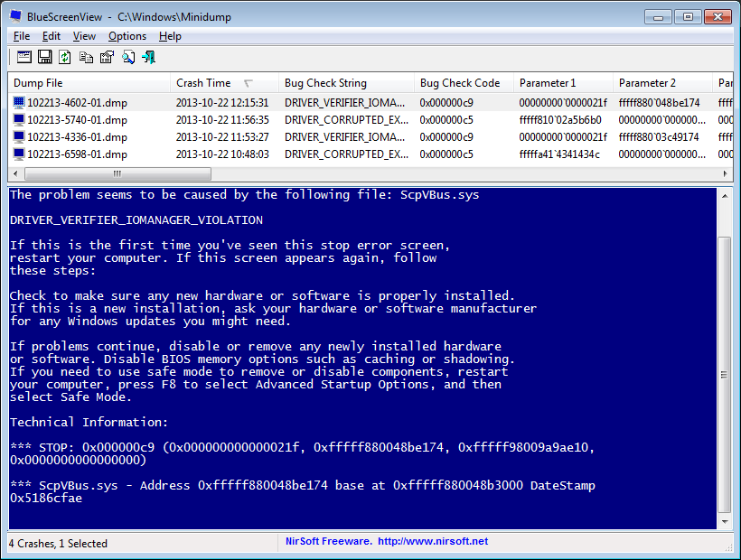Click crash time 2013-10-22 10:48:03
This screenshot has width=741, height=560.
222,154
